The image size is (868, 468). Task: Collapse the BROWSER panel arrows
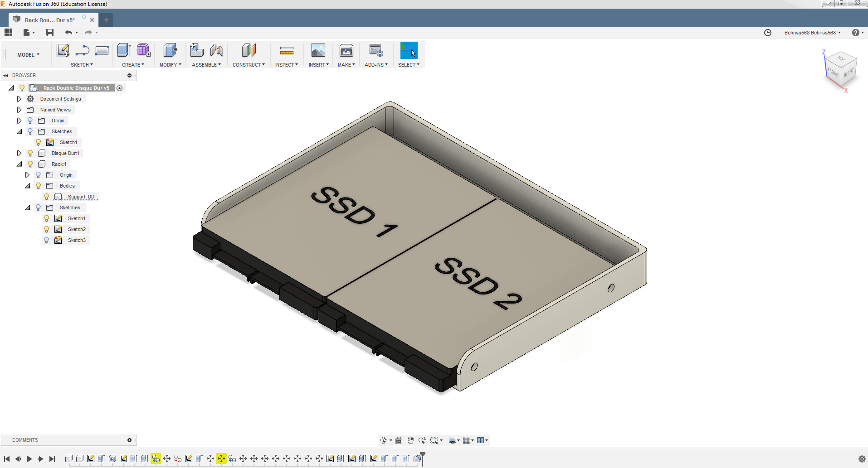(6, 76)
